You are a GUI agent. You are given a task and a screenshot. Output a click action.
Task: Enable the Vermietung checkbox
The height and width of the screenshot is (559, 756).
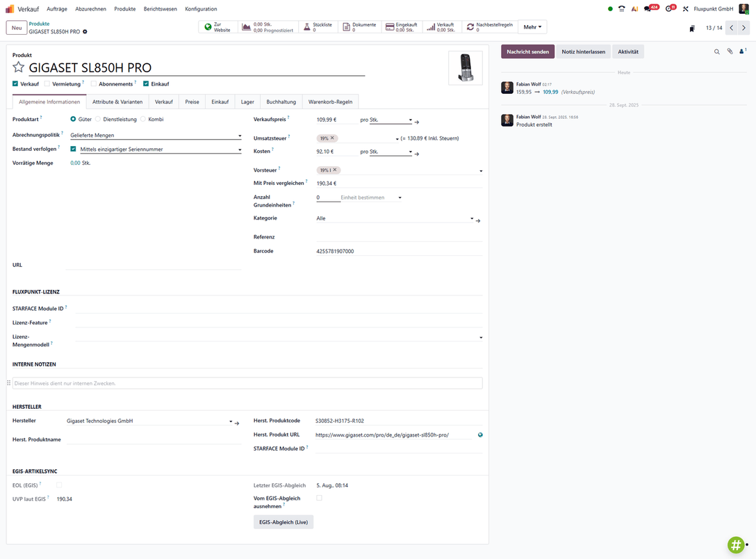tap(47, 84)
